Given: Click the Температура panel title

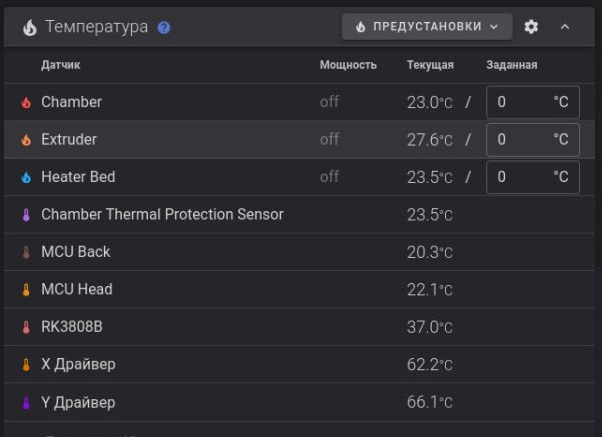Looking at the screenshot, I should click(x=96, y=27).
